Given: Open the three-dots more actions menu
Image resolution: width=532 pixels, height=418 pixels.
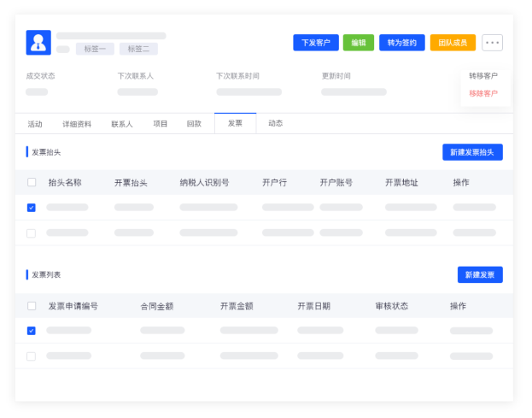Looking at the screenshot, I should (x=492, y=43).
